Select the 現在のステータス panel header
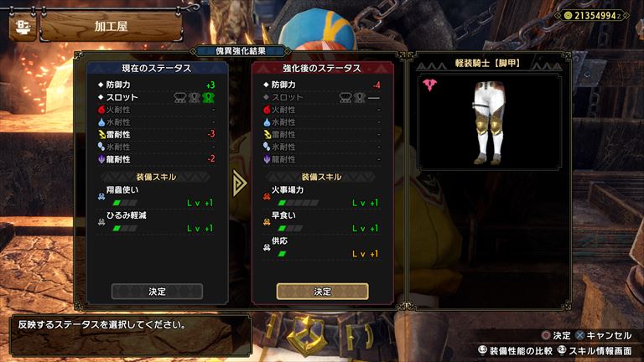This screenshot has width=644, height=362. 157,68
